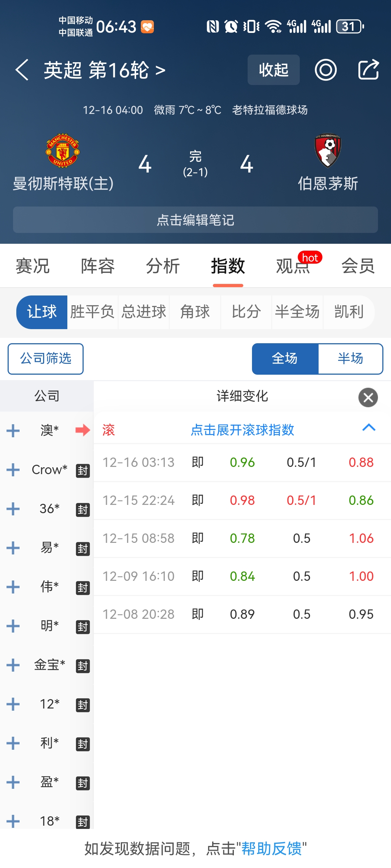Switch to the 分析 tab

click(x=163, y=266)
